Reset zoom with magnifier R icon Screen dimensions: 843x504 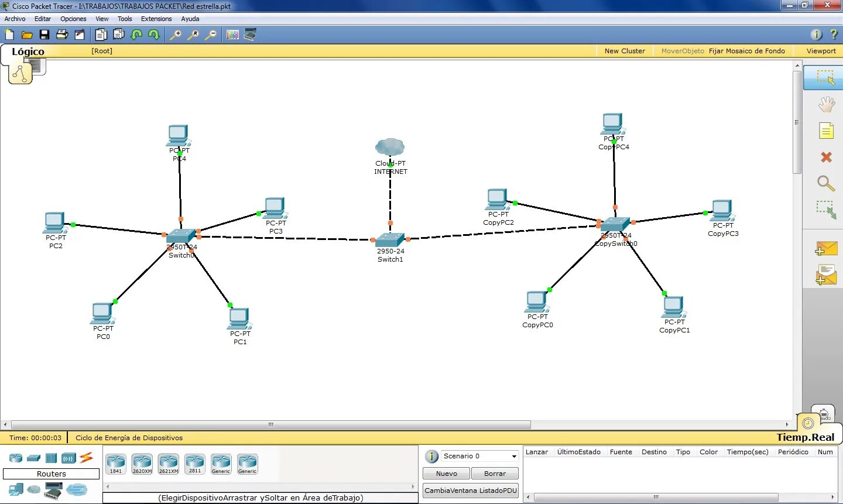pyautogui.click(x=193, y=35)
